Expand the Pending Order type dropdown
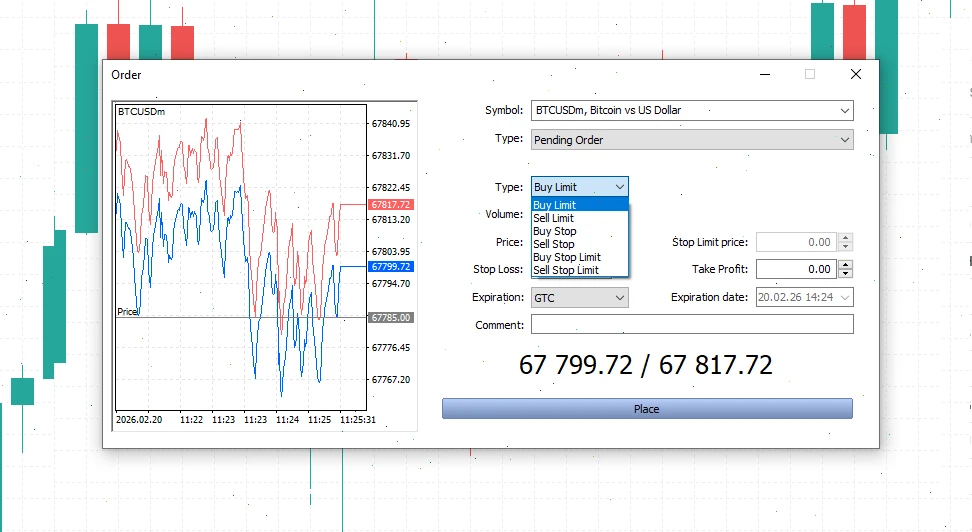Viewport: 972px width, 532px height. coord(692,140)
